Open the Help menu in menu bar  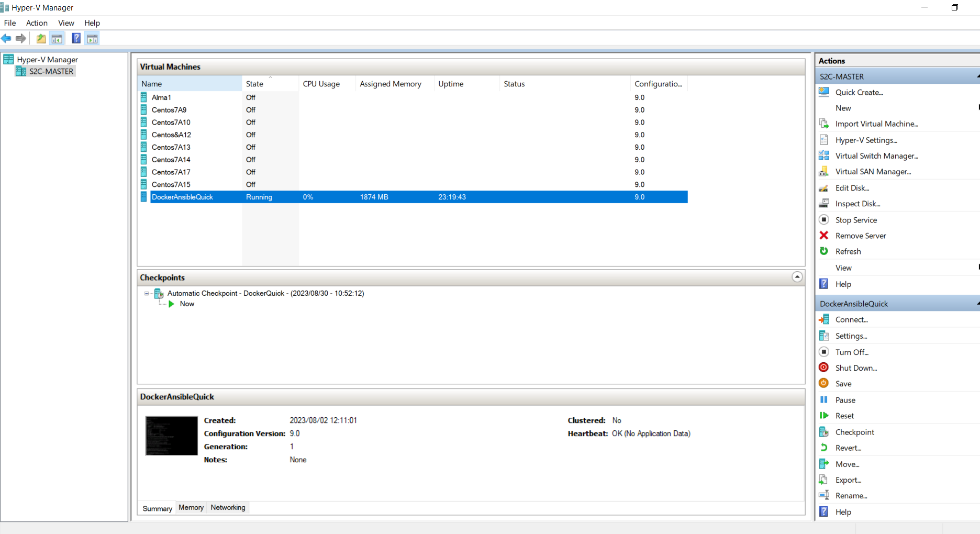click(x=92, y=23)
